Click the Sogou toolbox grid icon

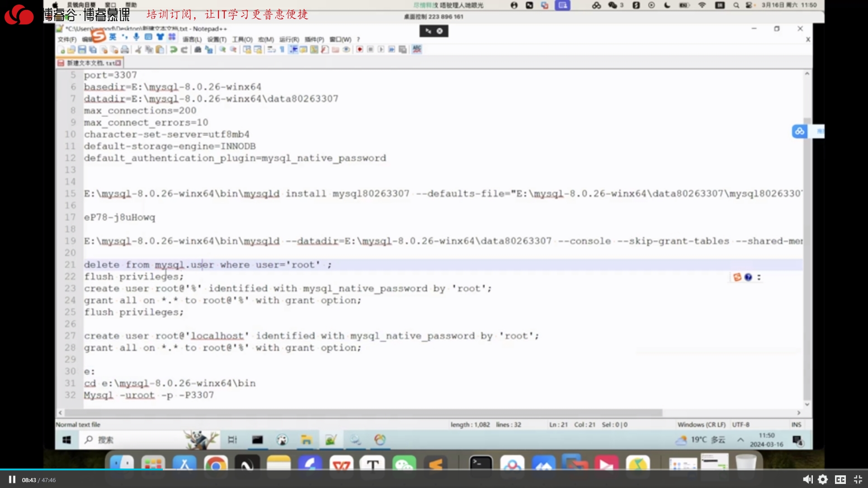tap(172, 37)
